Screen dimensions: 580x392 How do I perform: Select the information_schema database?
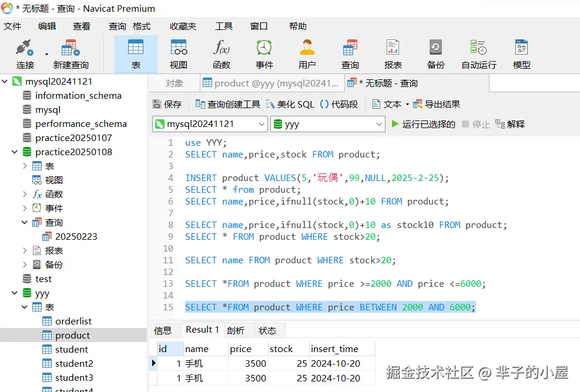(x=78, y=95)
